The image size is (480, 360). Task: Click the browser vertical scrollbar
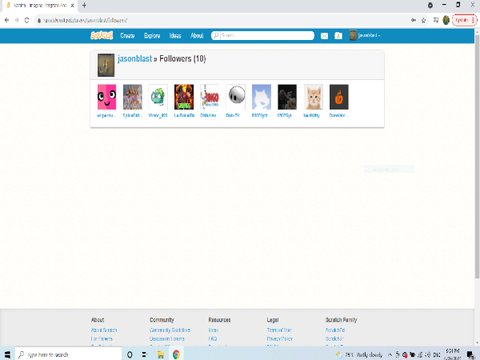[477, 160]
